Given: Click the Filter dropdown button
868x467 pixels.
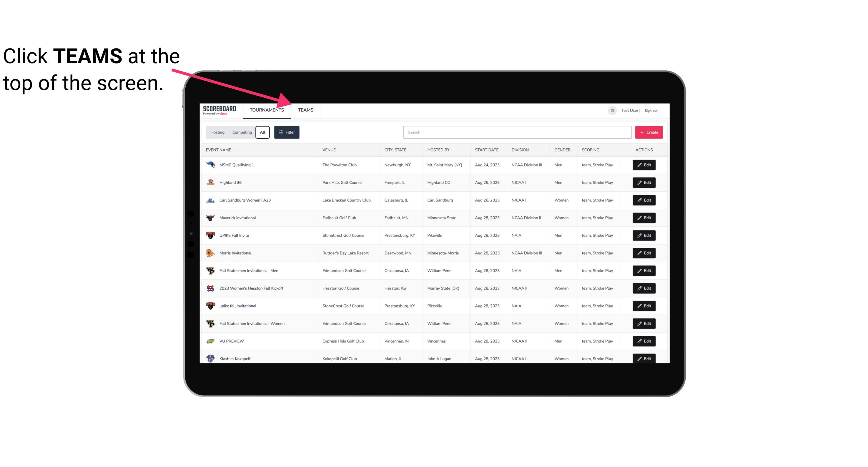Looking at the screenshot, I should point(287,132).
